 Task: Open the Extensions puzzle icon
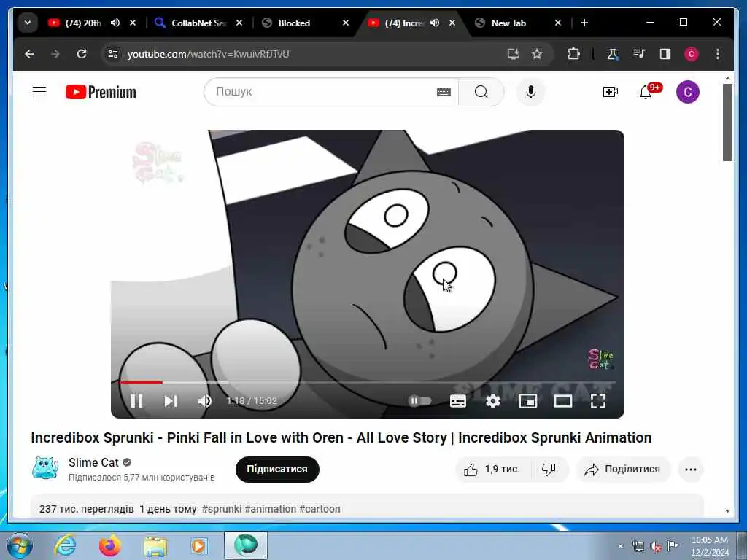pos(573,54)
